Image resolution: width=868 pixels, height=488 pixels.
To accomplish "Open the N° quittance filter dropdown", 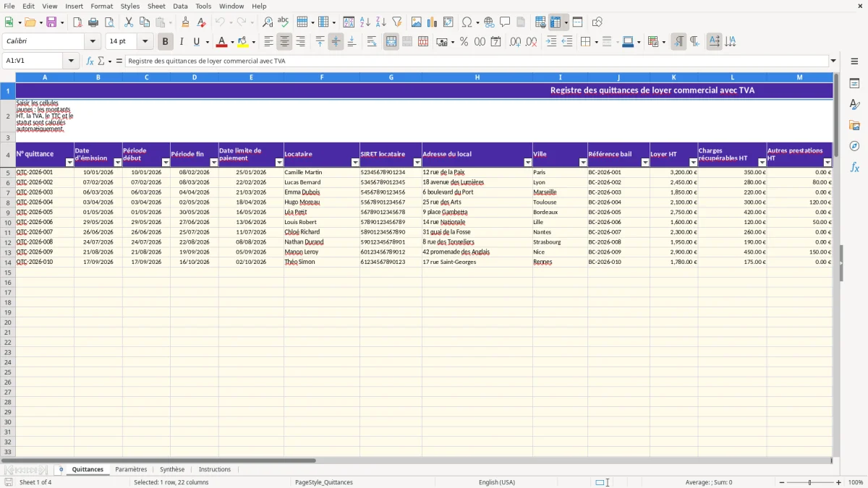I will 69,163.
